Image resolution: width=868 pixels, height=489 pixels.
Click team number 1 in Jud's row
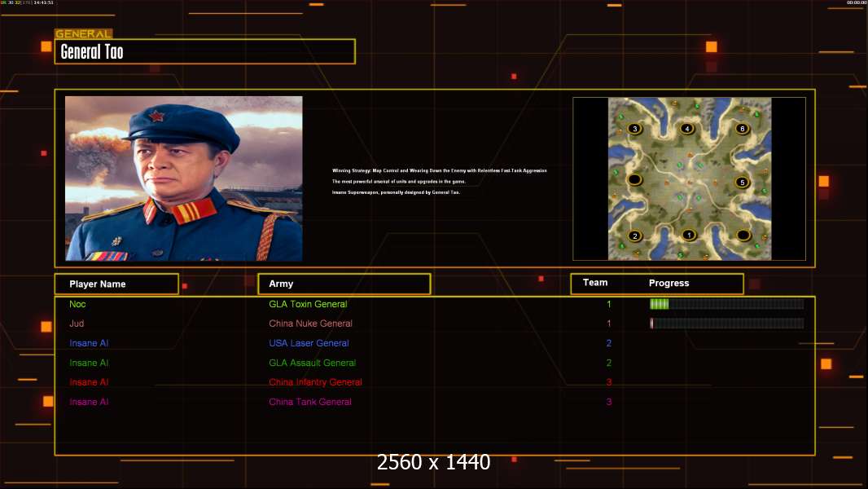(x=609, y=324)
